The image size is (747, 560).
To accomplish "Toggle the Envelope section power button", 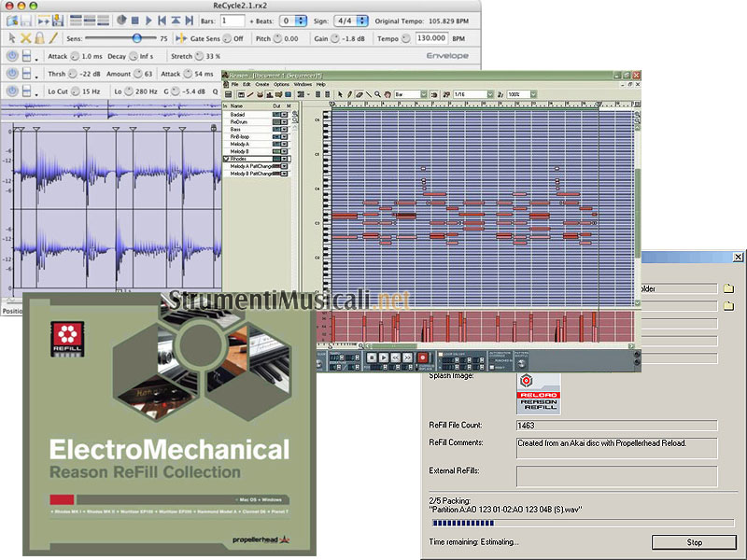I will coord(11,56).
